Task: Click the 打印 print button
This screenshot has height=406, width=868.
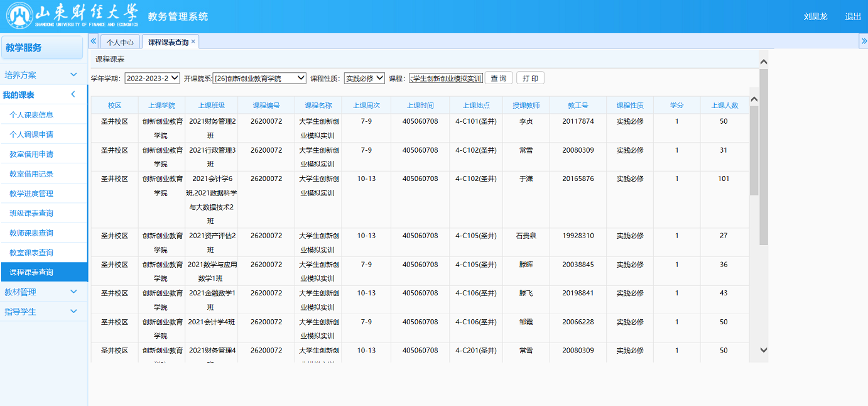Action: (x=530, y=79)
